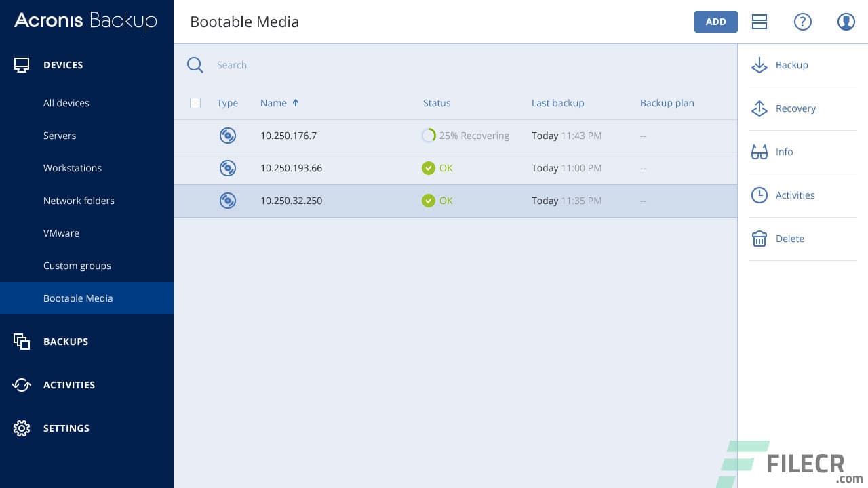Viewport: 868px width, 488px height.
Task: Open the All devices view
Action: [x=66, y=103]
